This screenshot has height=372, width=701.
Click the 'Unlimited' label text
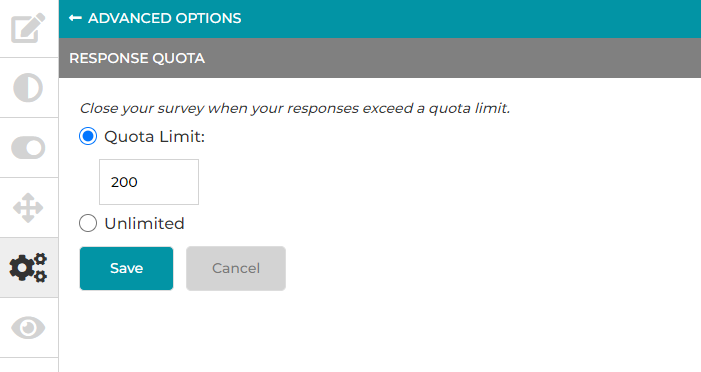tap(144, 223)
